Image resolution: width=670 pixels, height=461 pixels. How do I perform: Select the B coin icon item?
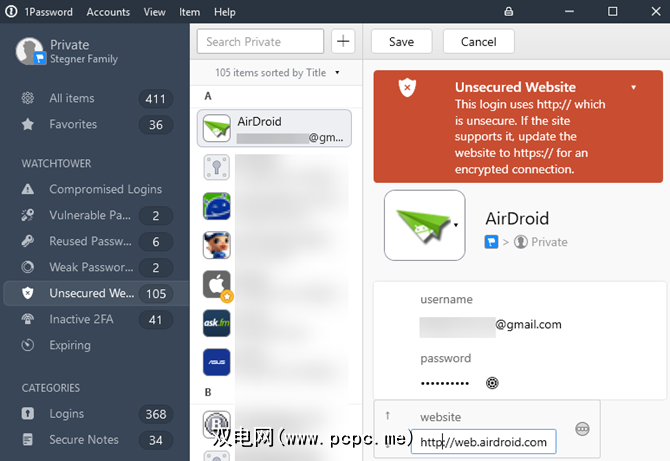pyautogui.click(x=217, y=424)
